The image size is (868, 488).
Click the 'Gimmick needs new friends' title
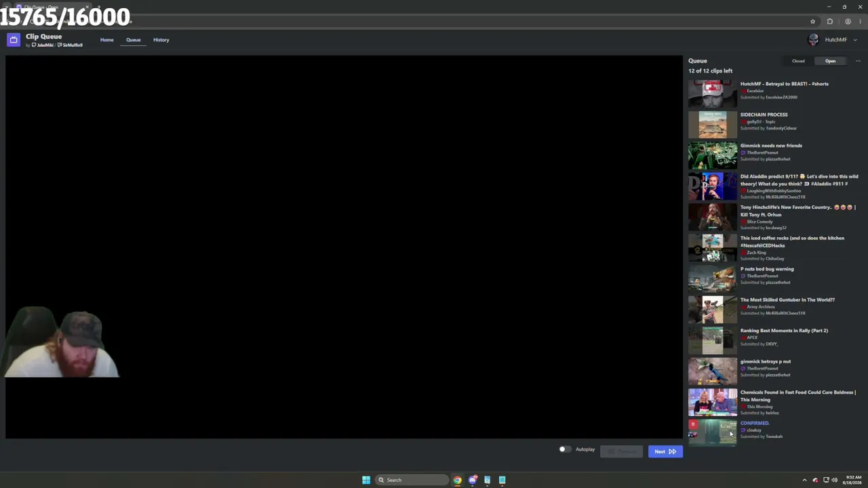click(771, 146)
